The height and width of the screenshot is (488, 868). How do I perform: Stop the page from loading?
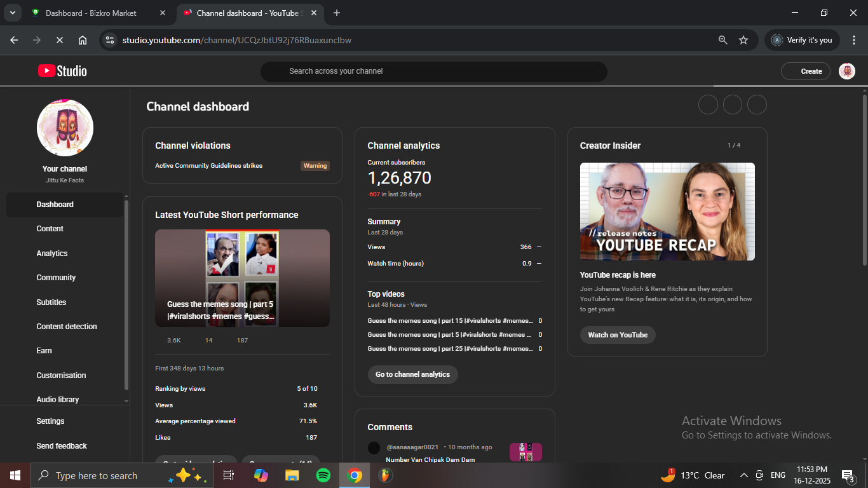[59, 40]
